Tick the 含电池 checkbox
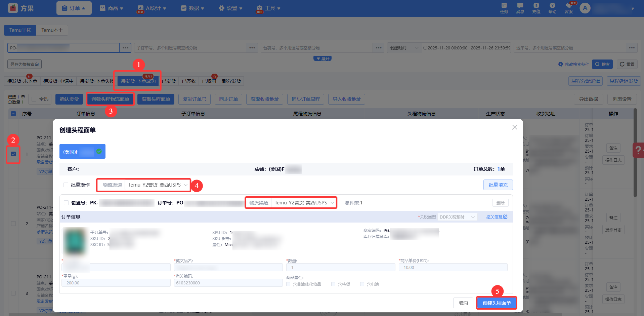The width and height of the screenshot is (644, 316). coord(362,284)
